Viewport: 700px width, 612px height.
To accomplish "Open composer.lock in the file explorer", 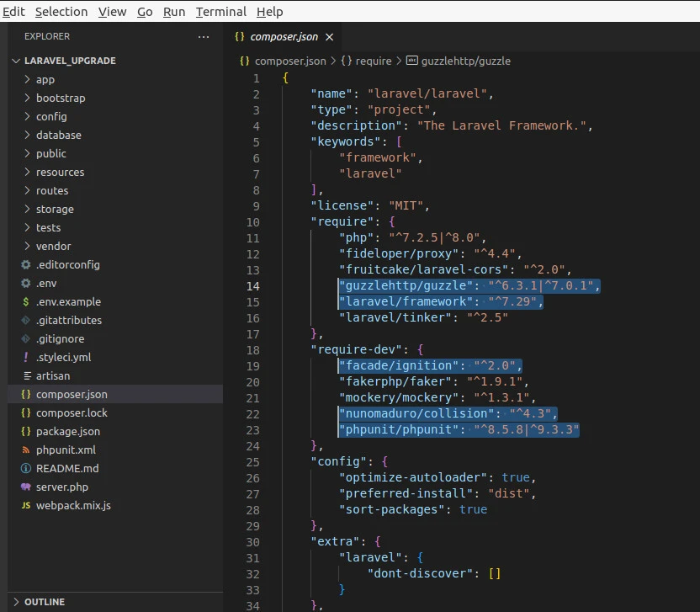I will [72, 413].
